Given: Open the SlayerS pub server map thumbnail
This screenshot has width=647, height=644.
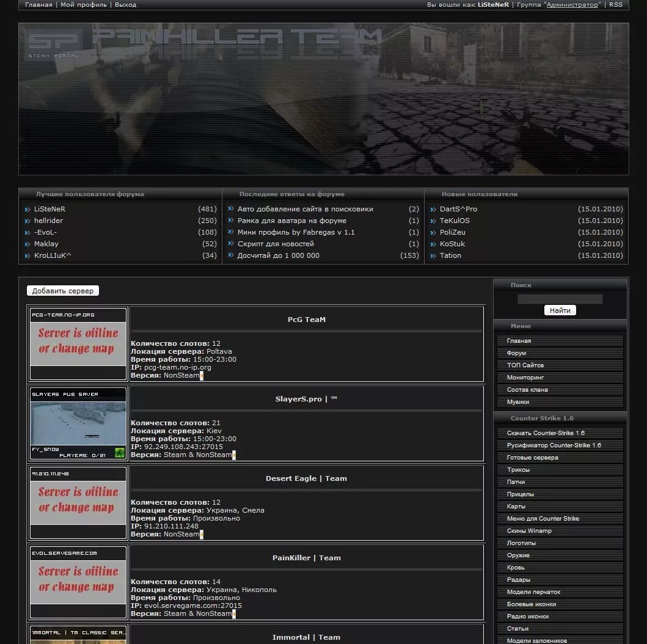Looking at the screenshot, I should 78,423.
